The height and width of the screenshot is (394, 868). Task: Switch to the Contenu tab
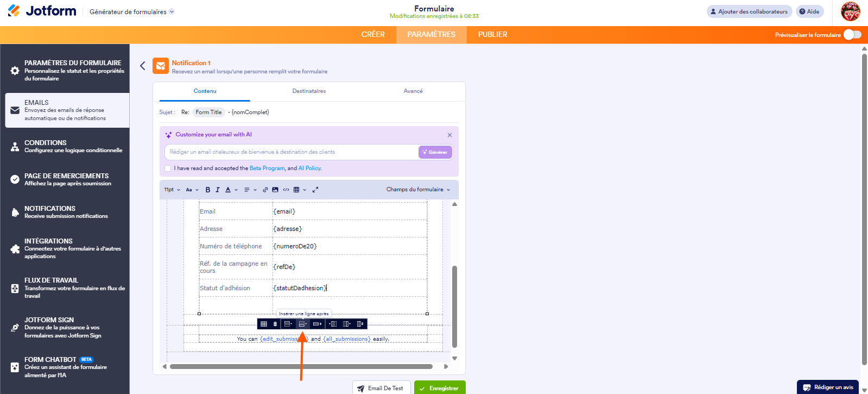205,91
